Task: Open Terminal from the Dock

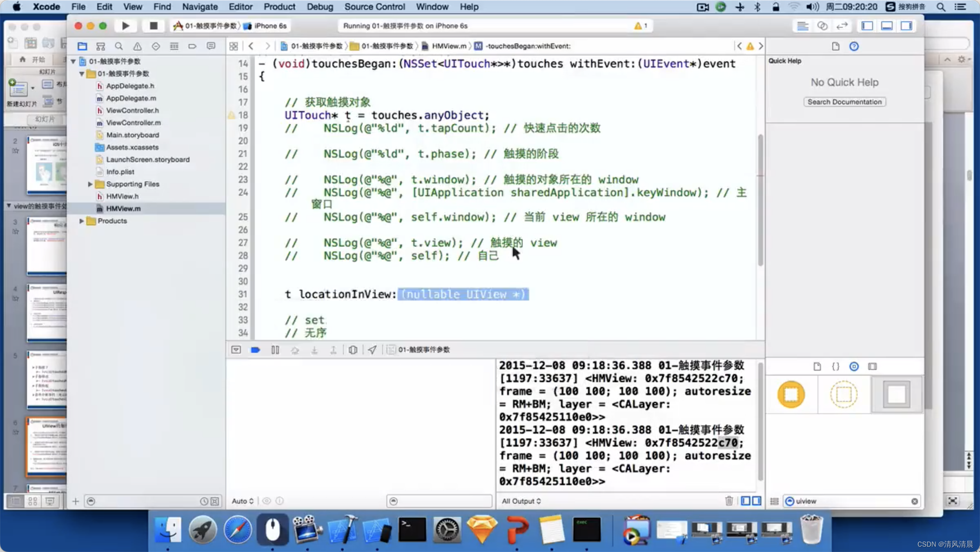Action: click(412, 530)
